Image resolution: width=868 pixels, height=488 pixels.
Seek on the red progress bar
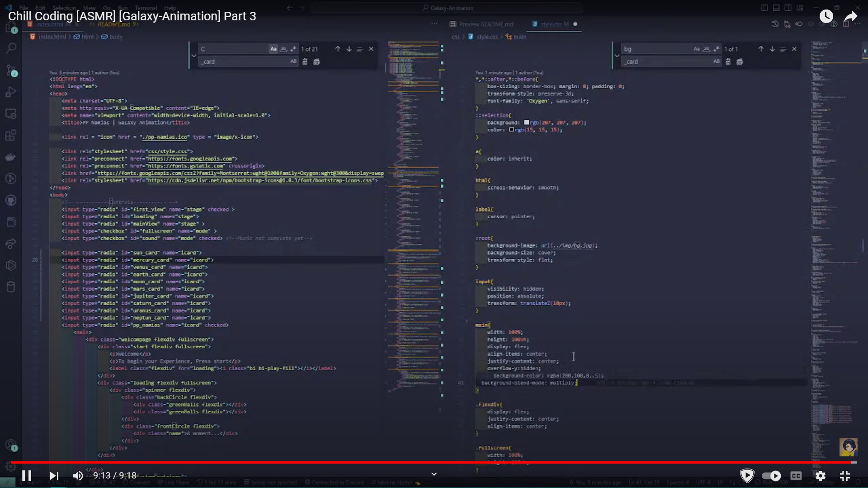pos(434,462)
